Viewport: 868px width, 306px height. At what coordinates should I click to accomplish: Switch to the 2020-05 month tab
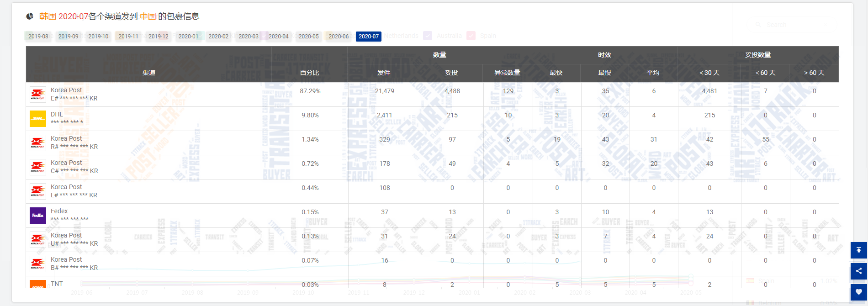point(309,37)
